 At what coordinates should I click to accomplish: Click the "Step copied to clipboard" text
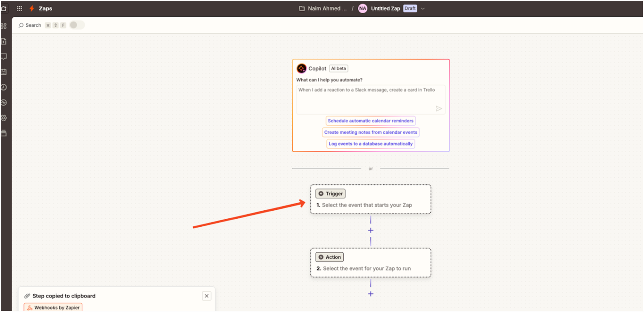coord(64,296)
